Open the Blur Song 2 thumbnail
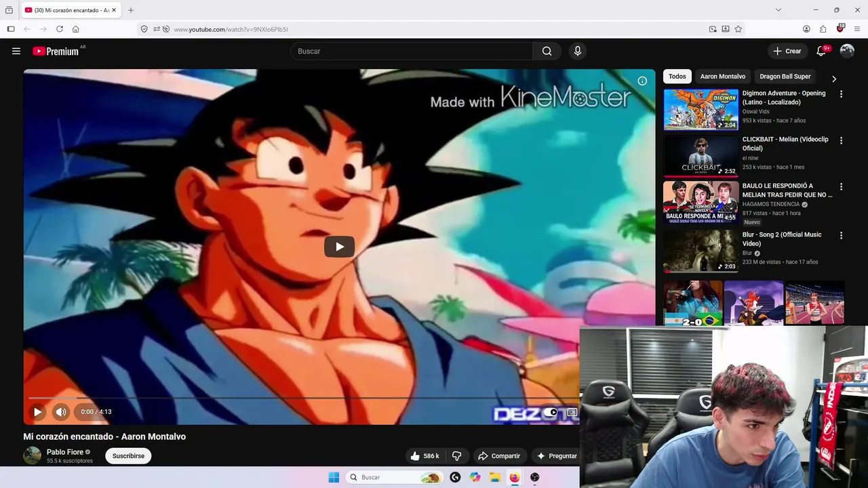Viewport: 868px width, 488px height. click(701, 251)
